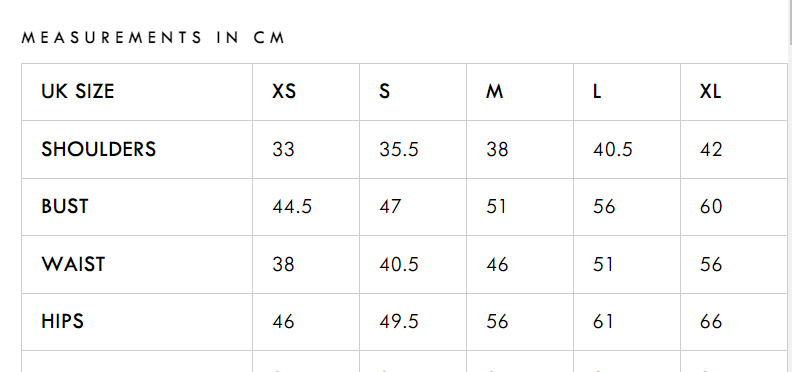Select the XS column header
The height and width of the screenshot is (372, 792).
click(284, 91)
